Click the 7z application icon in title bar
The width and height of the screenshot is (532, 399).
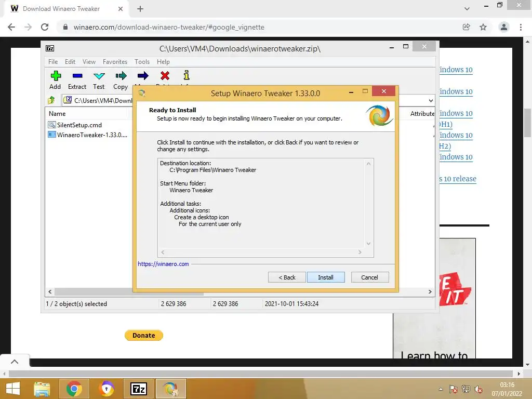click(50, 48)
